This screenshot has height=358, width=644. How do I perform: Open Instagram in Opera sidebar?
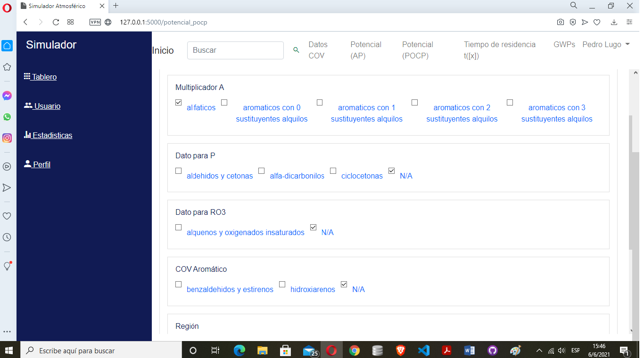pos(7,138)
